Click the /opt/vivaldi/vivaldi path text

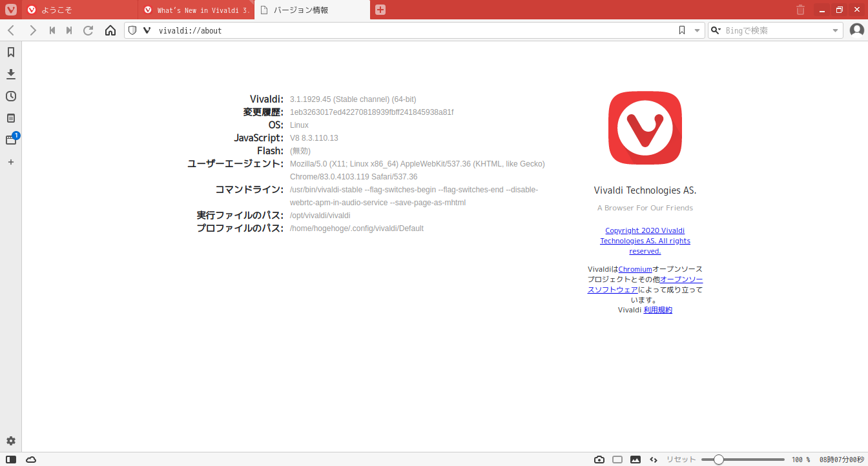(x=320, y=216)
